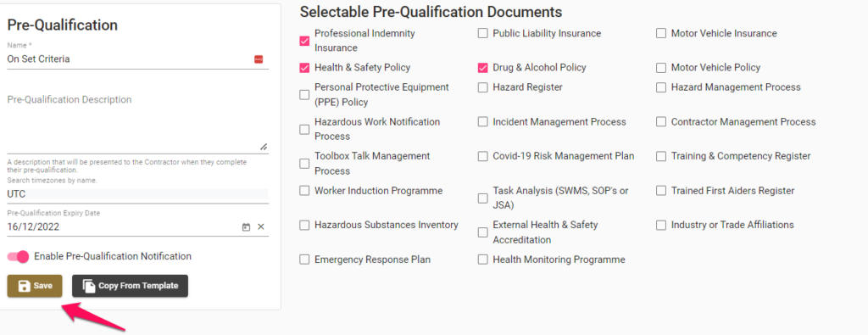
Task: Select the Hazard Register checkbox
Action: 482,87
